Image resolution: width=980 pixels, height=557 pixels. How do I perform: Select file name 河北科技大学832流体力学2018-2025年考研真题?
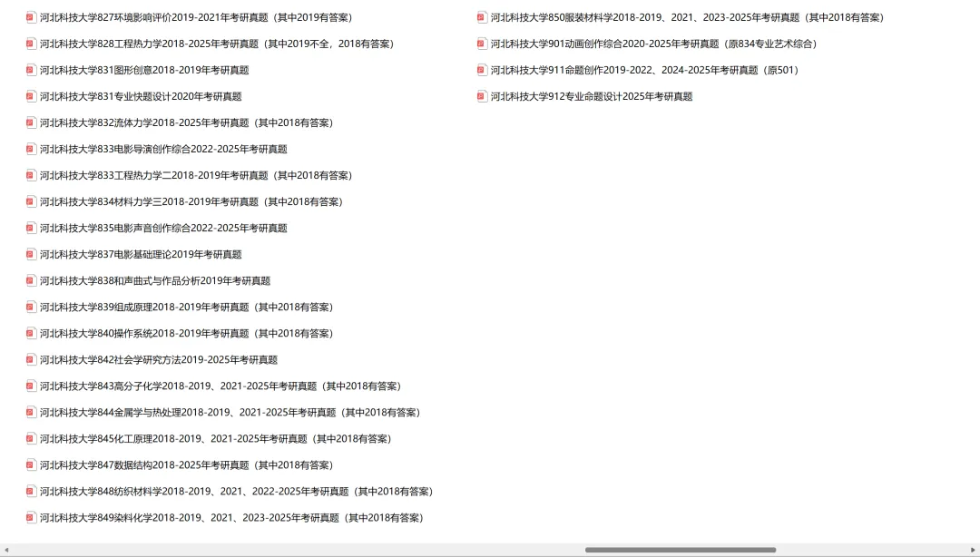click(x=186, y=122)
